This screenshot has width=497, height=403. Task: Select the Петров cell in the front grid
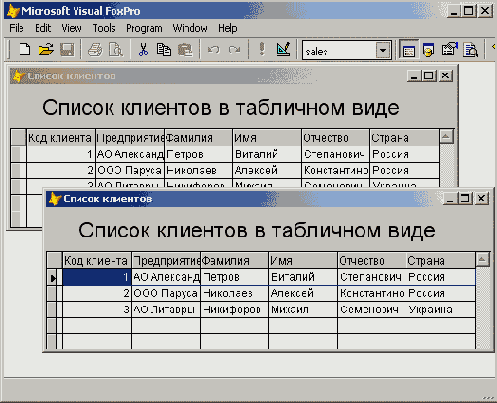click(x=235, y=277)
